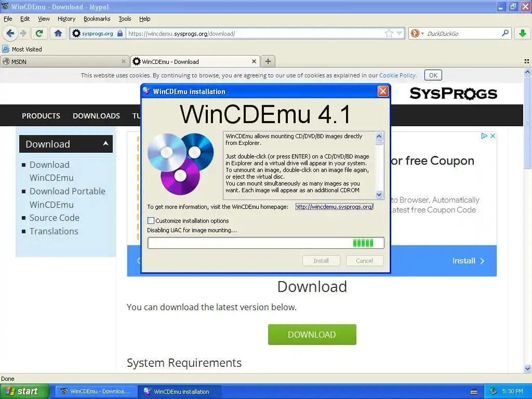
Task: Click the system tray network icon
Action: coord(494,391)
